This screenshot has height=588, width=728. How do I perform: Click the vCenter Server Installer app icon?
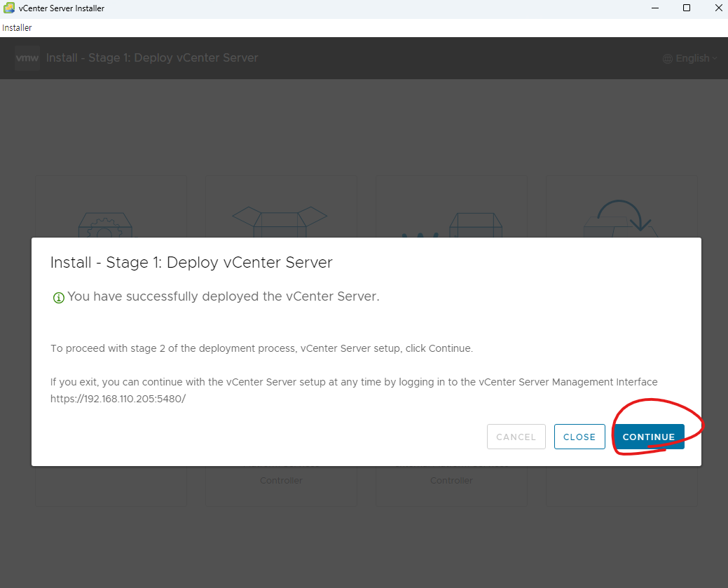pos(9,8)
